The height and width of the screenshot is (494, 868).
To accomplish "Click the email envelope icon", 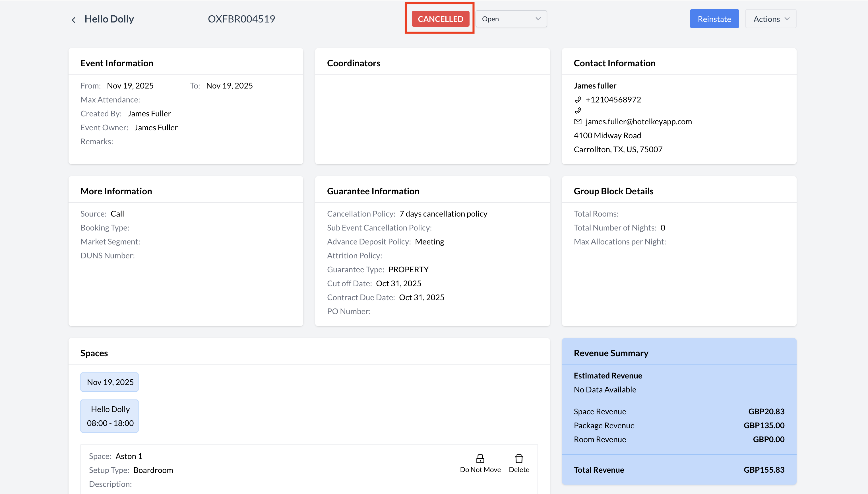I will click(578, 122).
